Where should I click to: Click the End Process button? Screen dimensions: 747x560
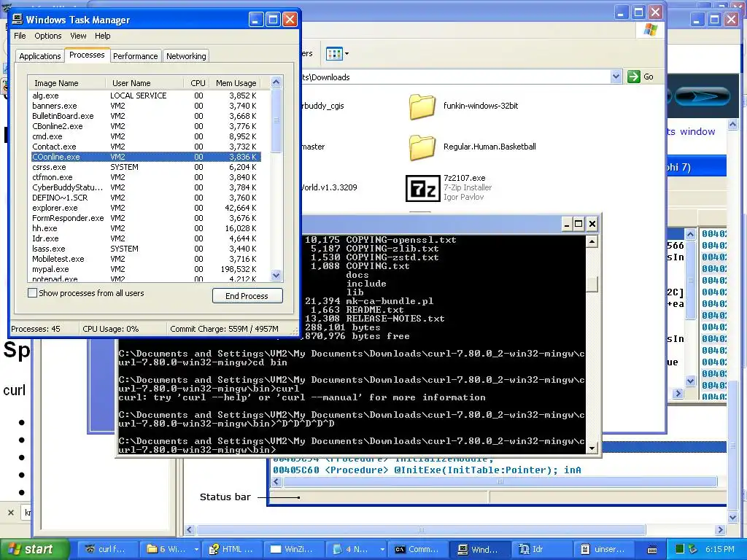tap(247, 296)
